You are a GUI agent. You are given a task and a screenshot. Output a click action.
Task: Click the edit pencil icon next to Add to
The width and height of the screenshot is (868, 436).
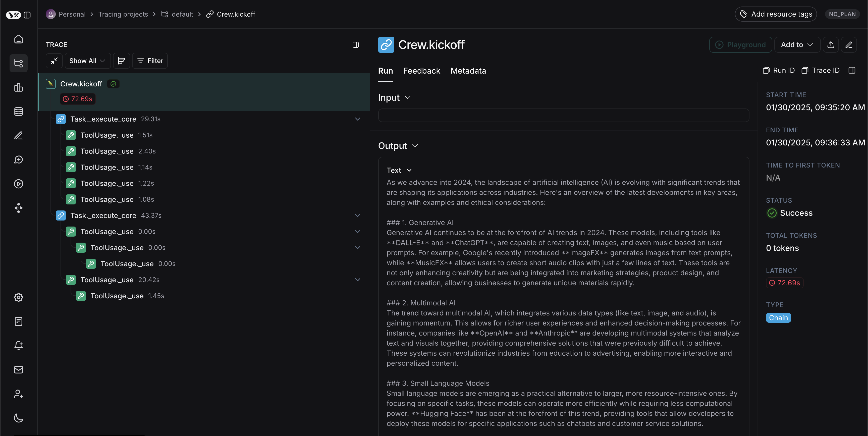click(848, 45)
